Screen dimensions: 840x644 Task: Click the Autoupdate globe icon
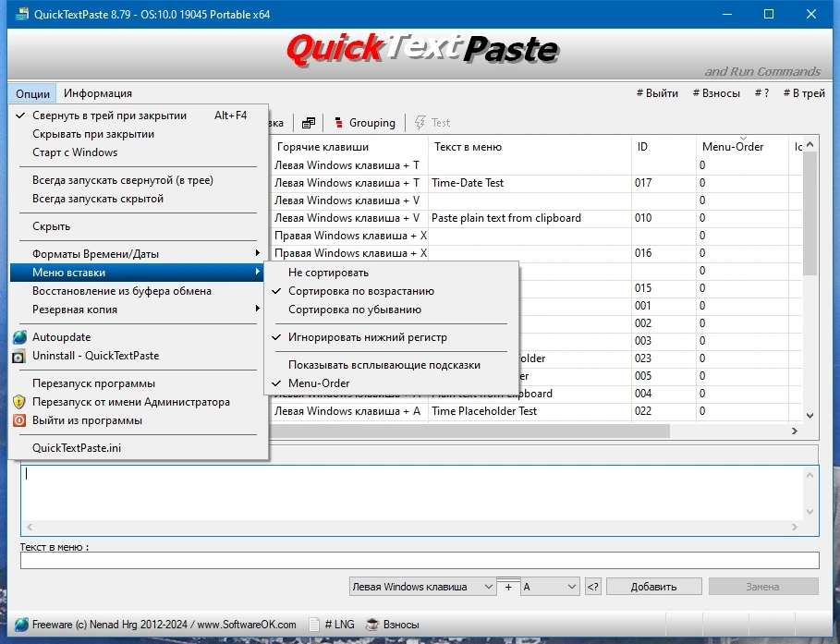pos(19,337)
